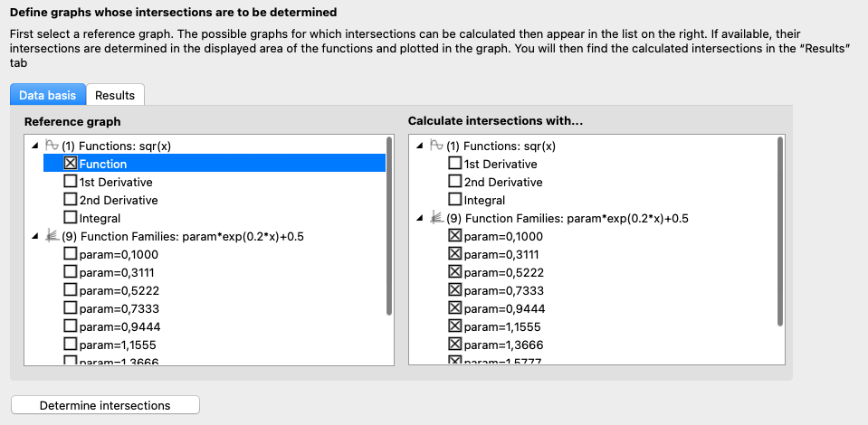Check Integral under Calculate intersections with
The image size is (868, 425).
pos(455,200)
